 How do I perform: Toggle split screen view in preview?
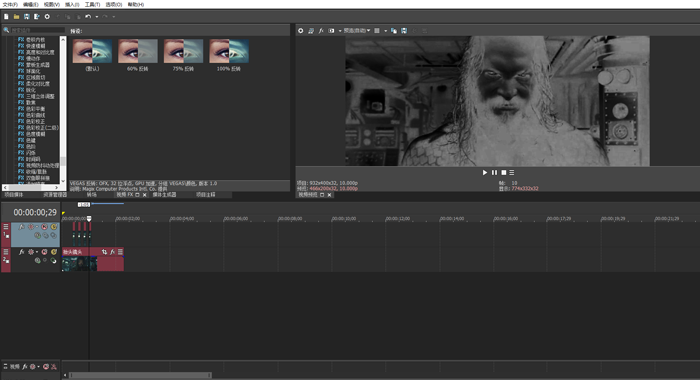tap(331, 31)
